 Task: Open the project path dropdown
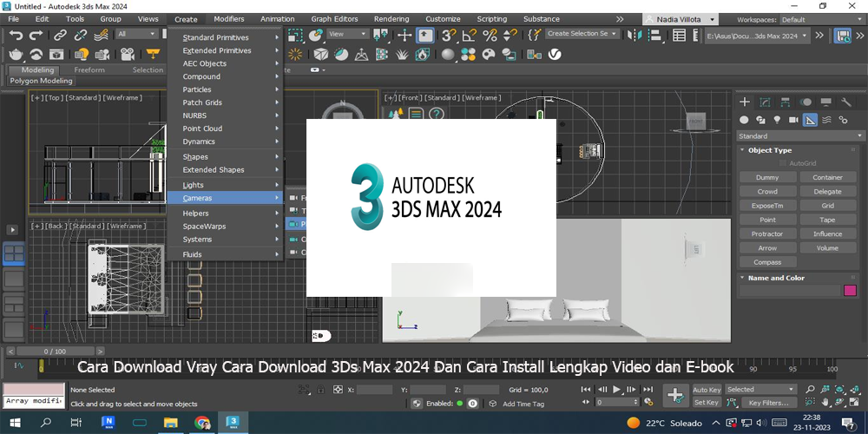[x=757, y=36]
